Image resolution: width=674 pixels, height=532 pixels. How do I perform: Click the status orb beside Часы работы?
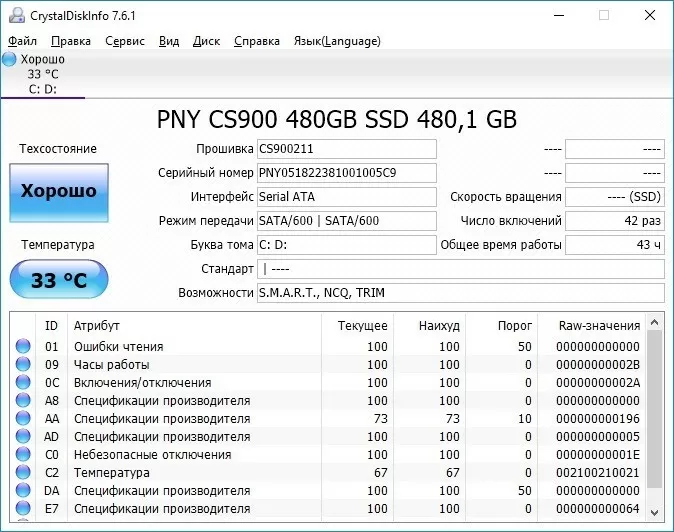(x=23, y=365)
